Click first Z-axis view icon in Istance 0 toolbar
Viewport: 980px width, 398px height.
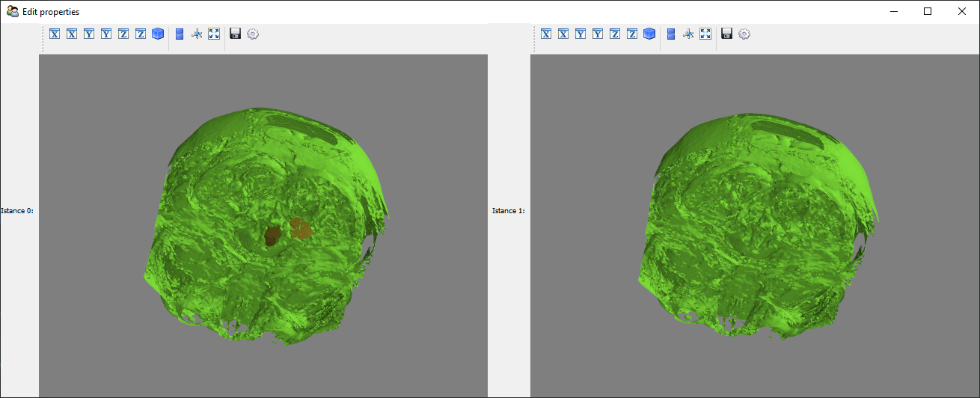click(123, 34)
